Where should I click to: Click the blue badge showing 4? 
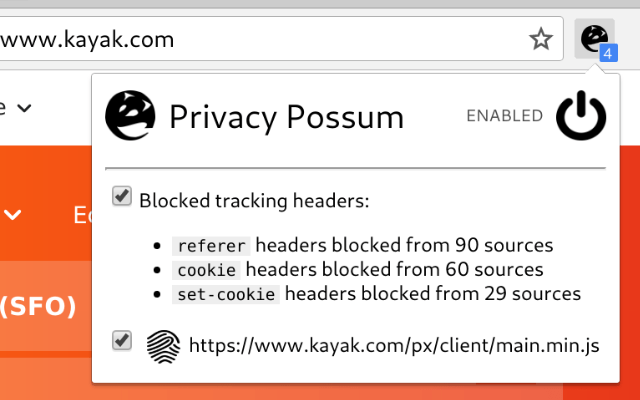click(607, 51)
